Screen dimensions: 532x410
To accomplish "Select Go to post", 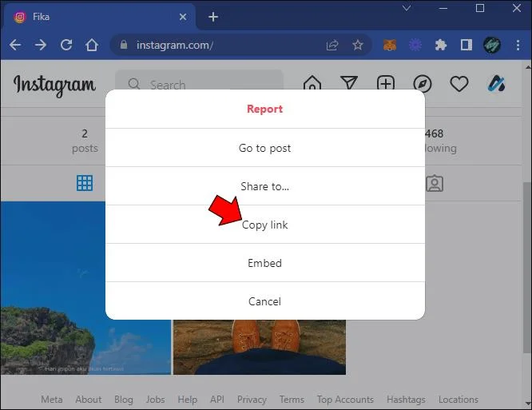I will coord(265,148).
